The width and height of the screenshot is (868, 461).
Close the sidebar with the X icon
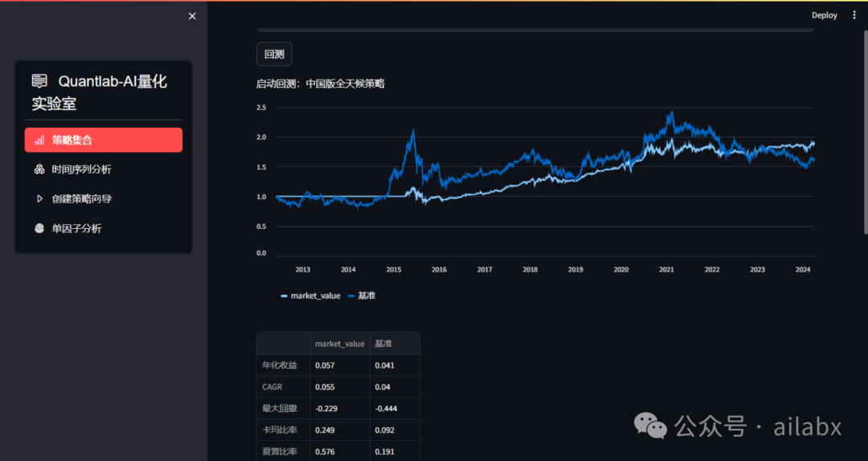(192, 16)
